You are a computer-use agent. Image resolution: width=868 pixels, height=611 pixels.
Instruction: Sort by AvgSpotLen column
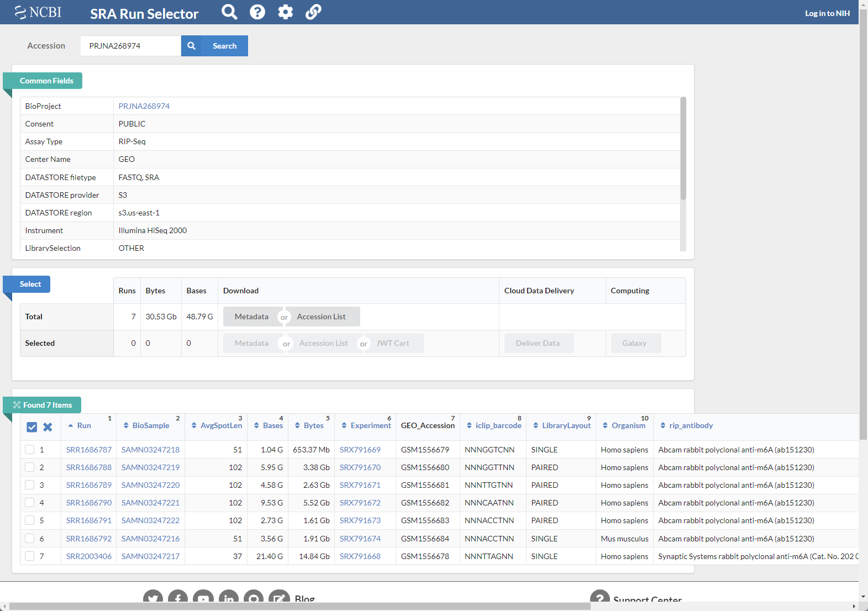point(217,425)
